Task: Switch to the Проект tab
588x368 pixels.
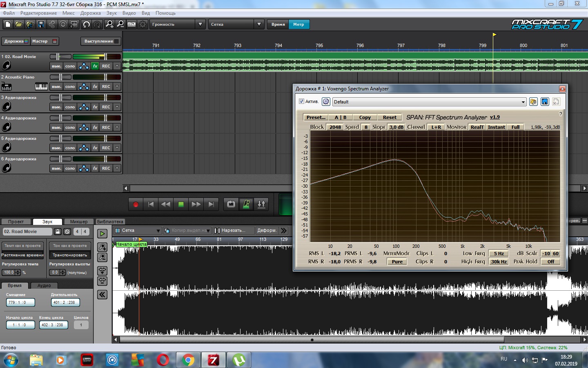Action: [x=16, y=222]
